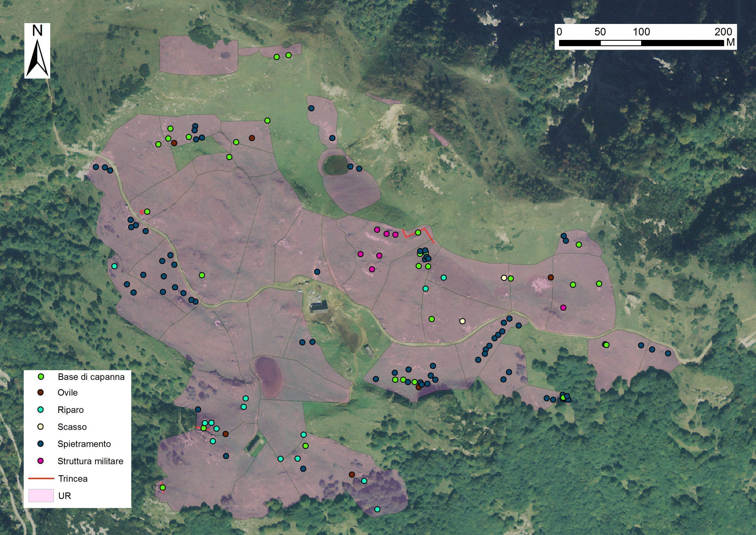
Task: Click the '200' scale bar value
Action: (723, 32)
